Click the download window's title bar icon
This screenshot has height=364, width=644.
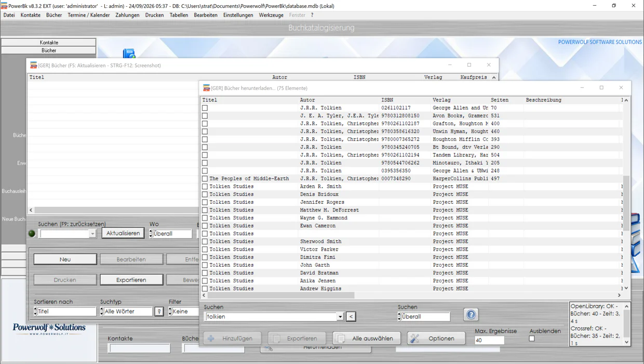coord(206,88)
